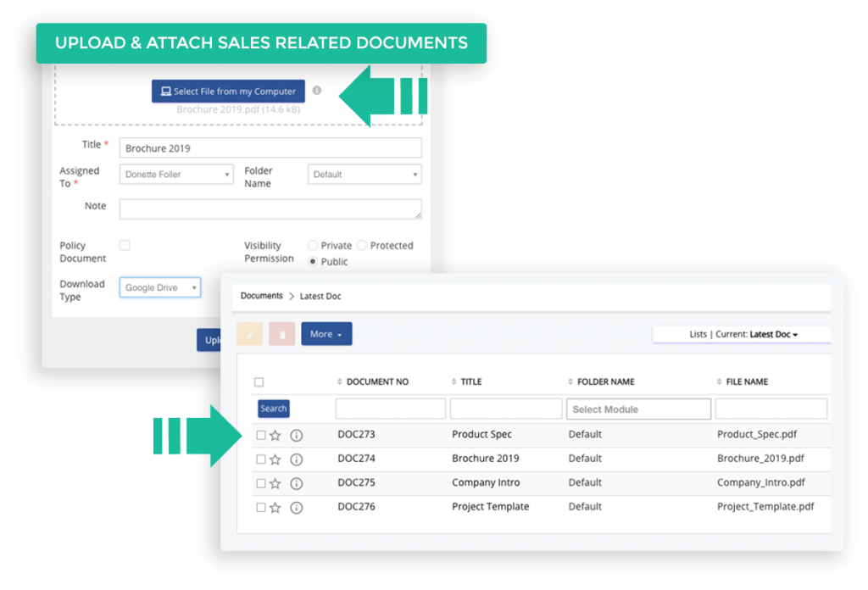Click the delete (trash) toolbar icon

coord(282,334)
